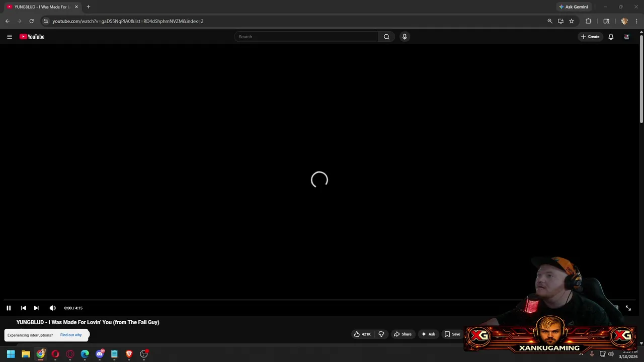This screenshot has width=644, height=362.
Task: Open the Create button
Action: coord(590,37)
